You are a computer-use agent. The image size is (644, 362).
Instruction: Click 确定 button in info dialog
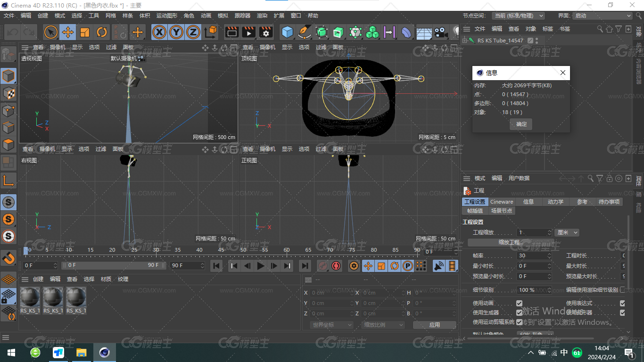[x=521, y=124]
